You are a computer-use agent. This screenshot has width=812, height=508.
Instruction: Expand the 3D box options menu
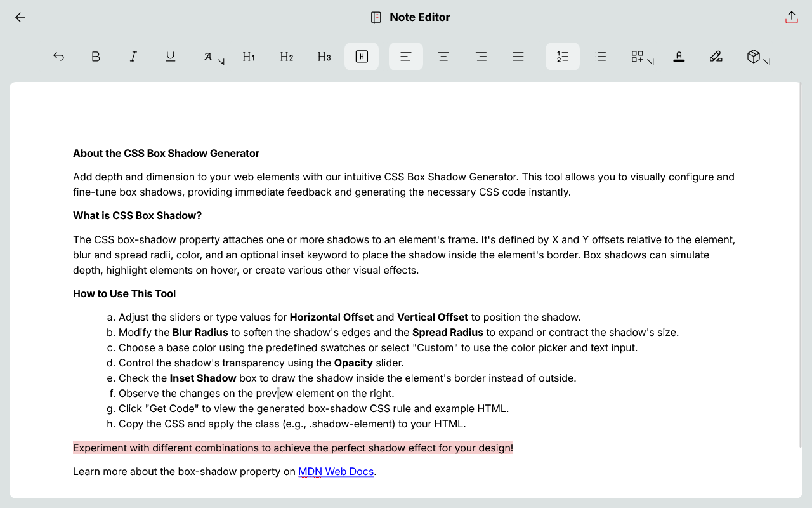point(758,57)
